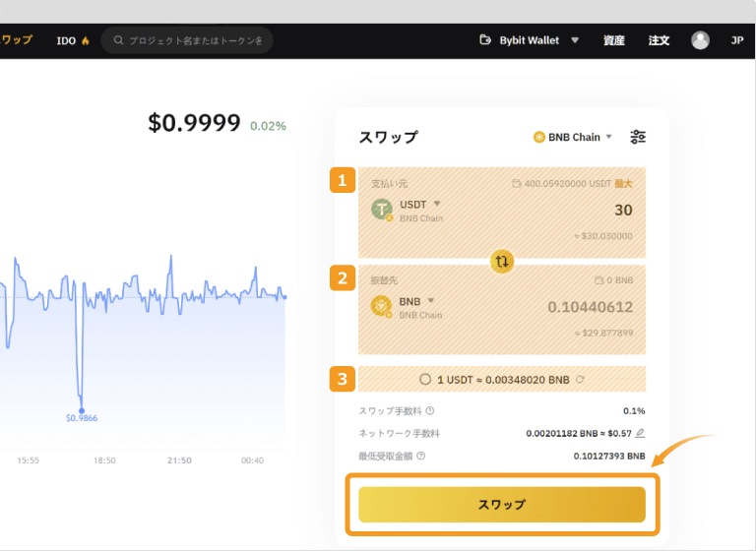756x551 pixels.
Task: Click the 0.1% swap fee value
Action: click(x=634, y=410)
